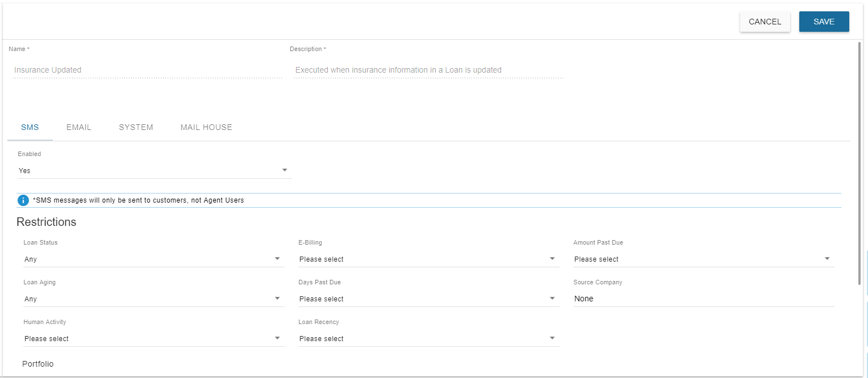Open the Days Past Due dropdown

(x=428, y=299)
